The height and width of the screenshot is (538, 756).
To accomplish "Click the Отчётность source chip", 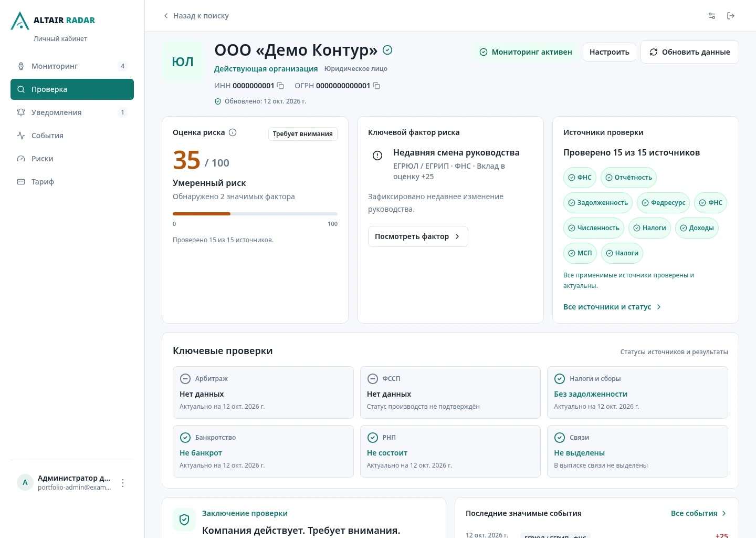I will [629, 178].
